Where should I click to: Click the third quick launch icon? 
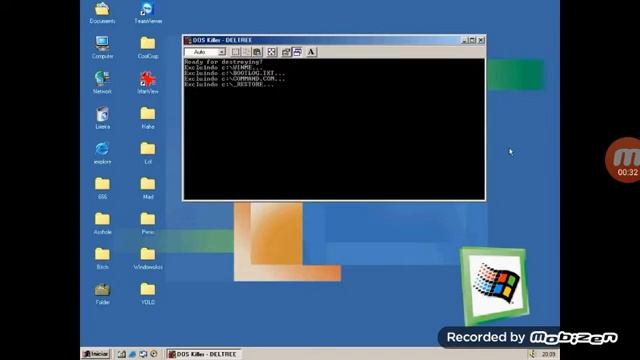point(143,354)
